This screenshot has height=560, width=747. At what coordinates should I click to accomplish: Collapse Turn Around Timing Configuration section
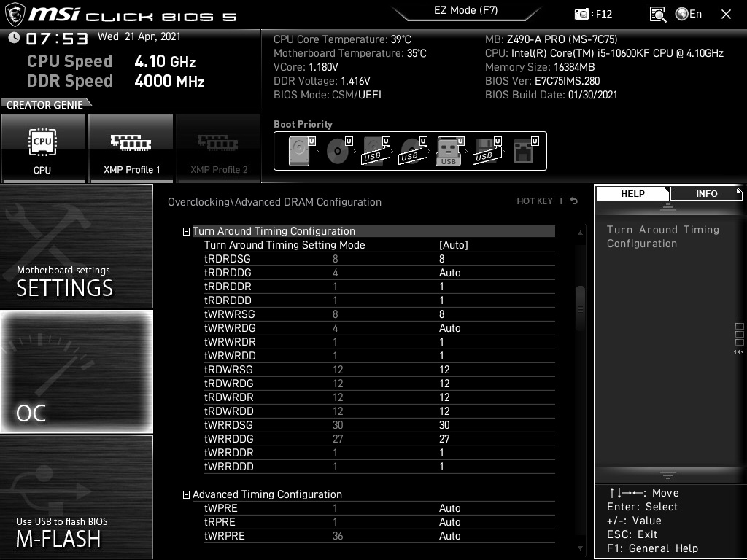[186, 231]
